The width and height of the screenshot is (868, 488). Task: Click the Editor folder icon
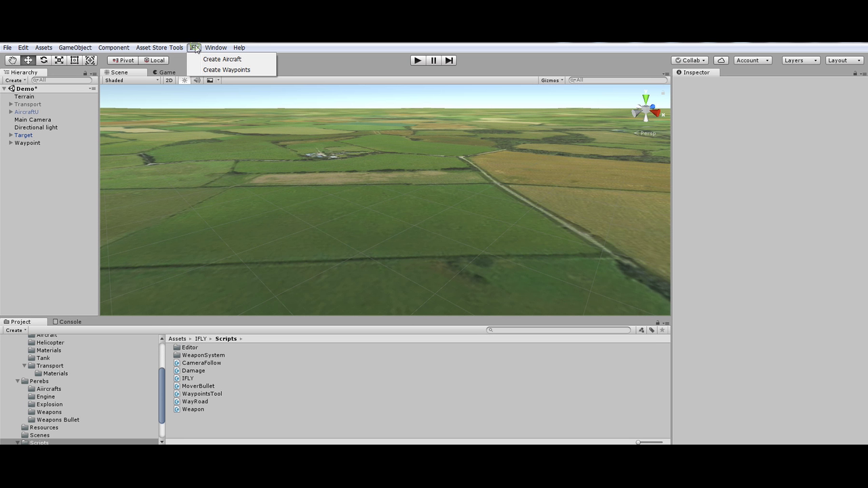(177, 347)
